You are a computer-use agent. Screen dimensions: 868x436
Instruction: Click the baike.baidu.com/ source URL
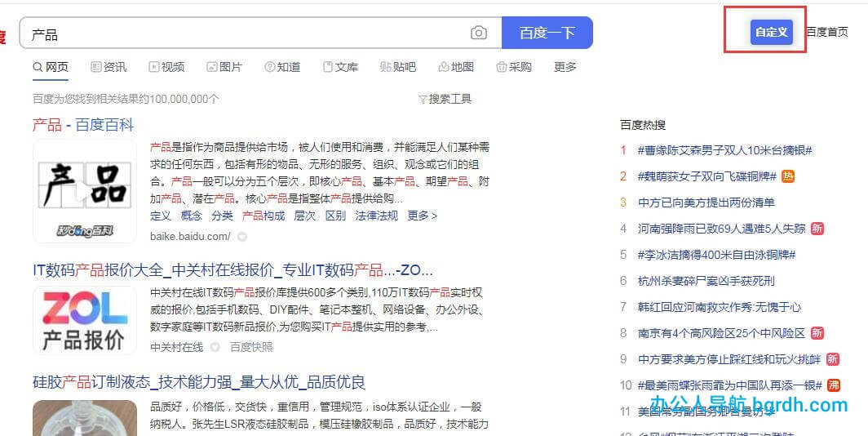(x=190, y=237)
